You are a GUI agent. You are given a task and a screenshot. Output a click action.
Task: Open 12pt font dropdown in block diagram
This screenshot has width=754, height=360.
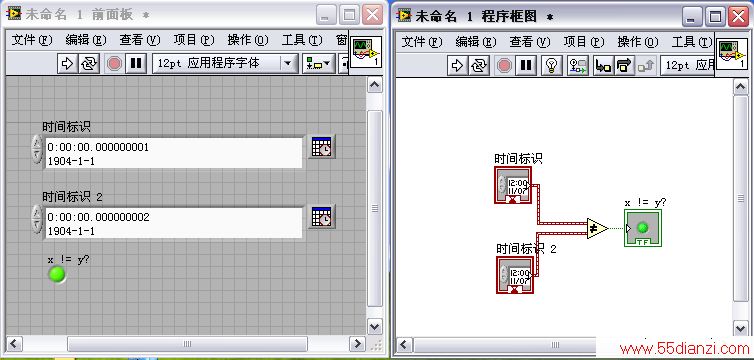tap(688, 65)
